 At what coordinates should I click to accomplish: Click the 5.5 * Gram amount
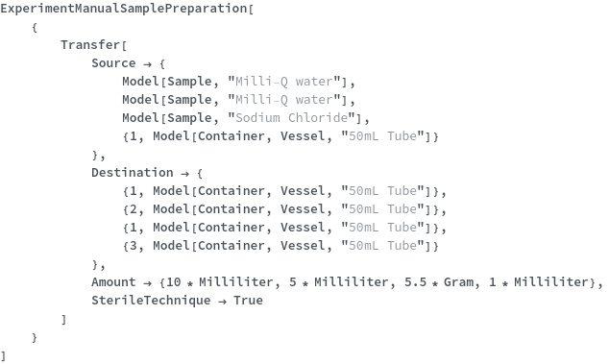(x=438, y=282)
